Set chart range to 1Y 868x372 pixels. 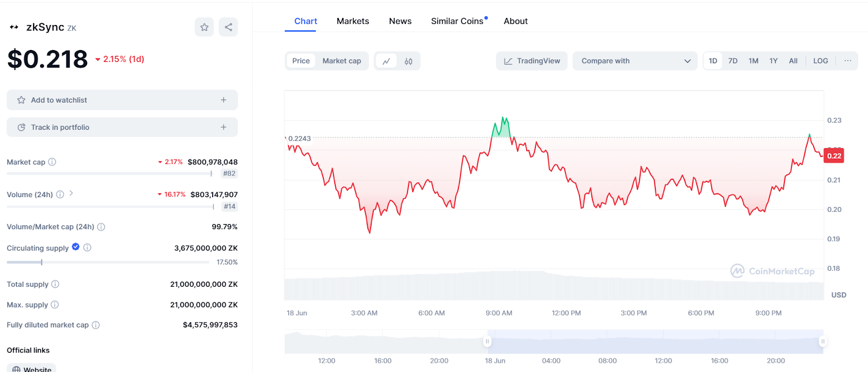774,61
